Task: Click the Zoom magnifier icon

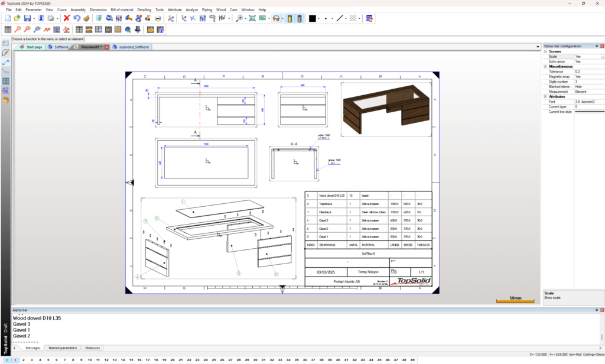Action: (240, 19)
